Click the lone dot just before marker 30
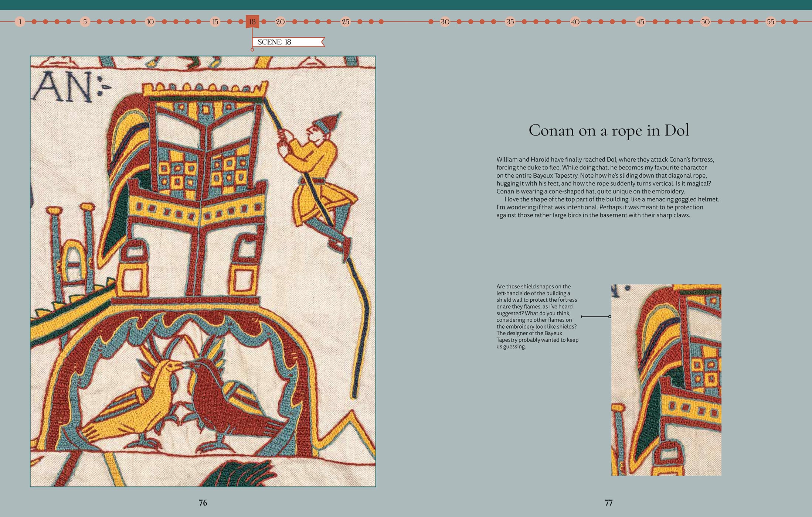 point(431,22)
